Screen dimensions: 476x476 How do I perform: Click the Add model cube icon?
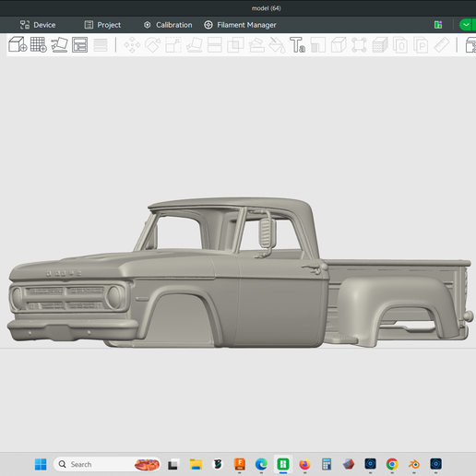point(18,44)
